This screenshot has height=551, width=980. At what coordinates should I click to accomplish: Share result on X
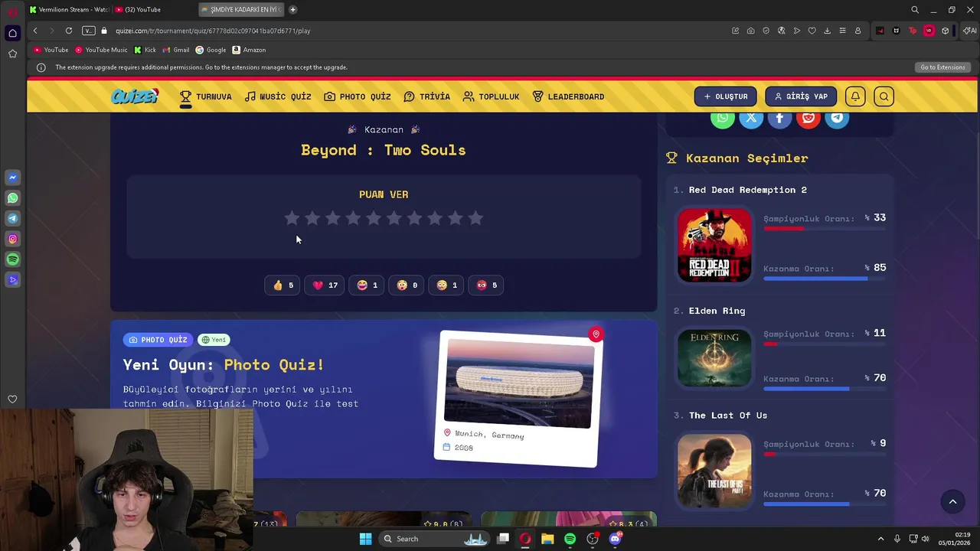(x=751, y=118)
